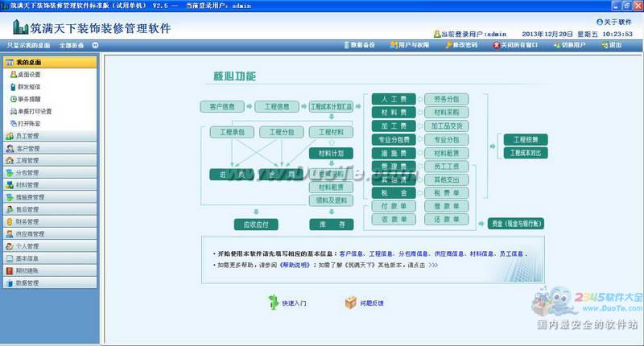Open 单据打印设置 in the sidebar

[x=31, y=112]
